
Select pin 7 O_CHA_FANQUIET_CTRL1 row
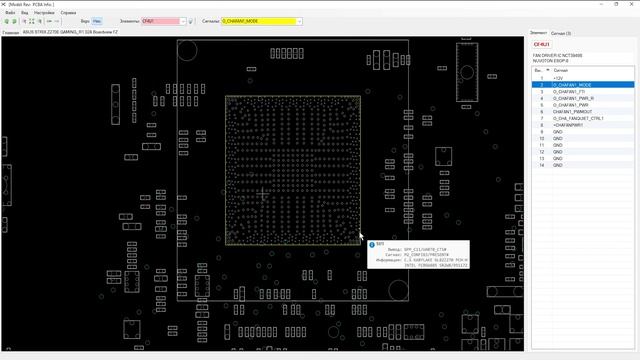(x=583, y=118)
